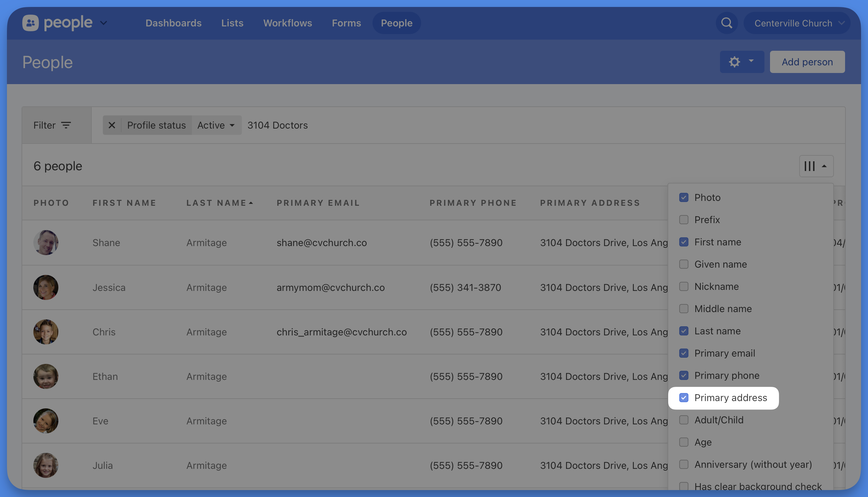Remove the Profile status filter with X
Screen dimensions: 868x497
click(x=112, y=125)
